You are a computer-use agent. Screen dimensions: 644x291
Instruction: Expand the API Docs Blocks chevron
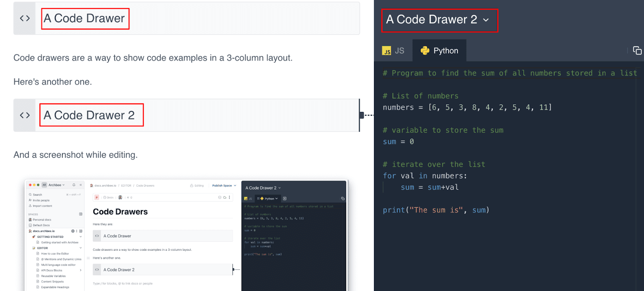pos(80,270)
